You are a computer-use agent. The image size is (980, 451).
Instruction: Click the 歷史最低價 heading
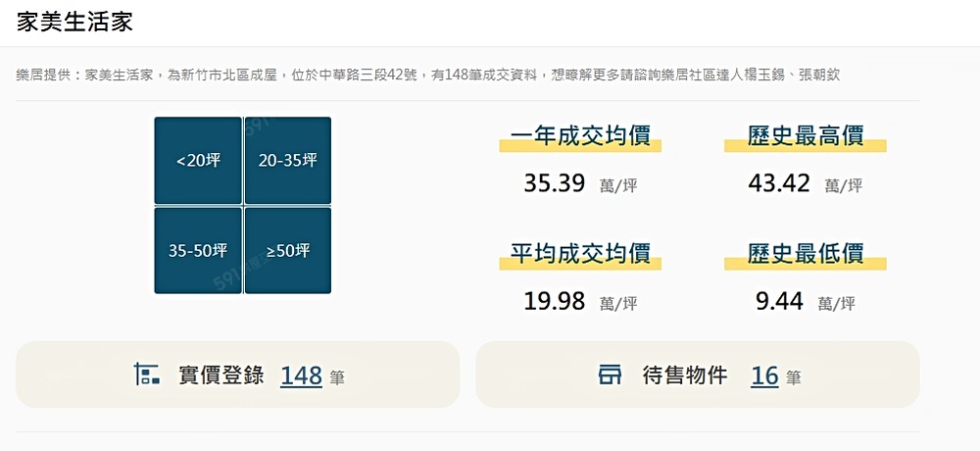[x=806, y=255]
